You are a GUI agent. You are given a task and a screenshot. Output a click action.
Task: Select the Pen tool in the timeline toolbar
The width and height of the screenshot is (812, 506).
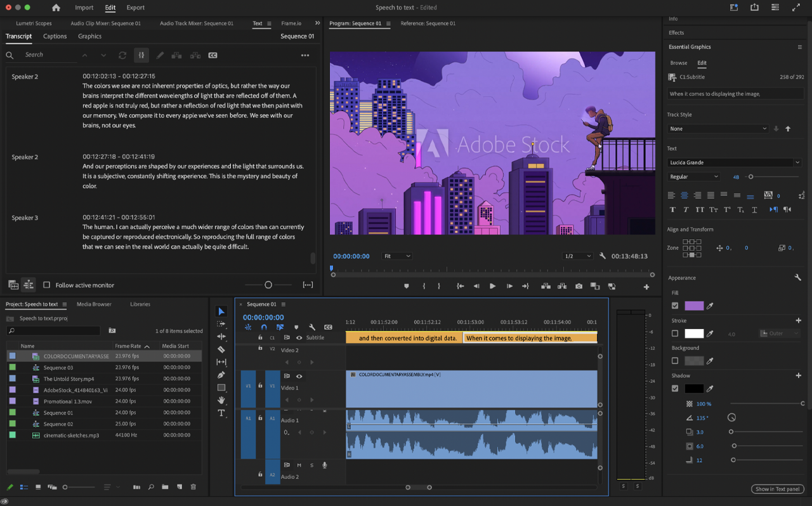point(221,375)
